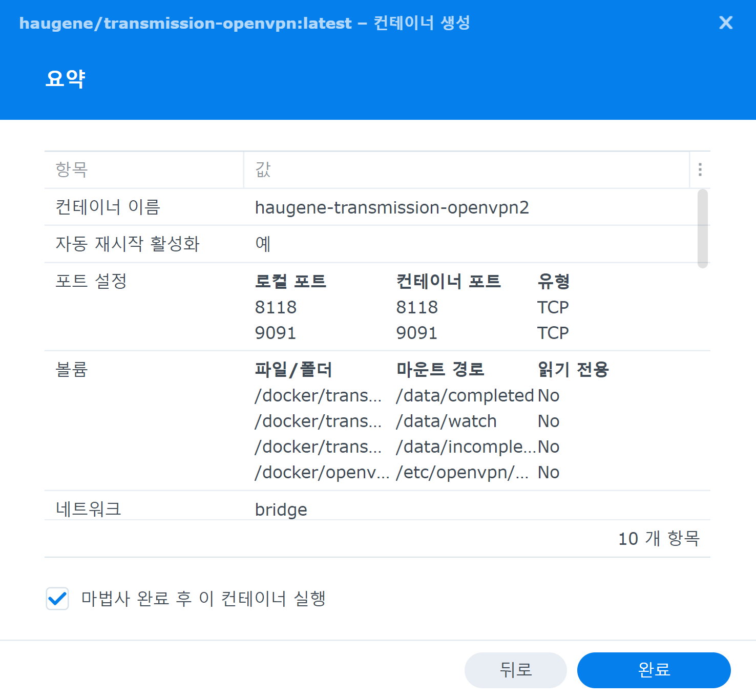
Task: Click the 완료 (Done) button
Action: click(x=654, y=670)
